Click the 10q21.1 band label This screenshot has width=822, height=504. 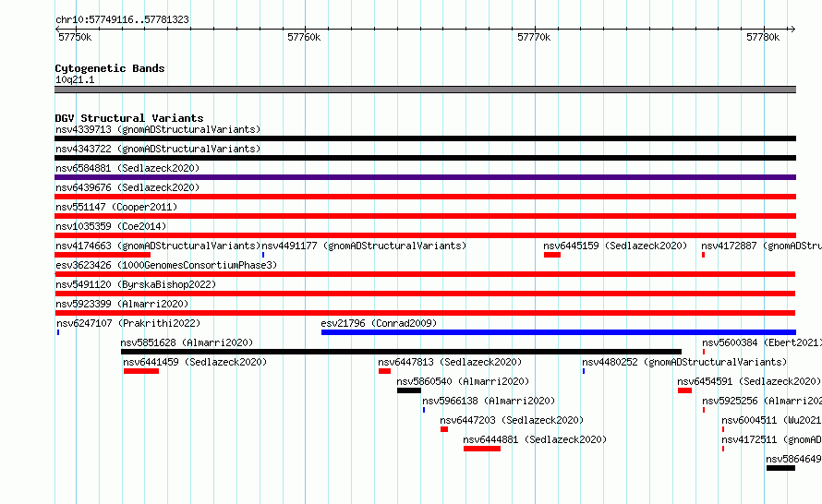point(75,79)
